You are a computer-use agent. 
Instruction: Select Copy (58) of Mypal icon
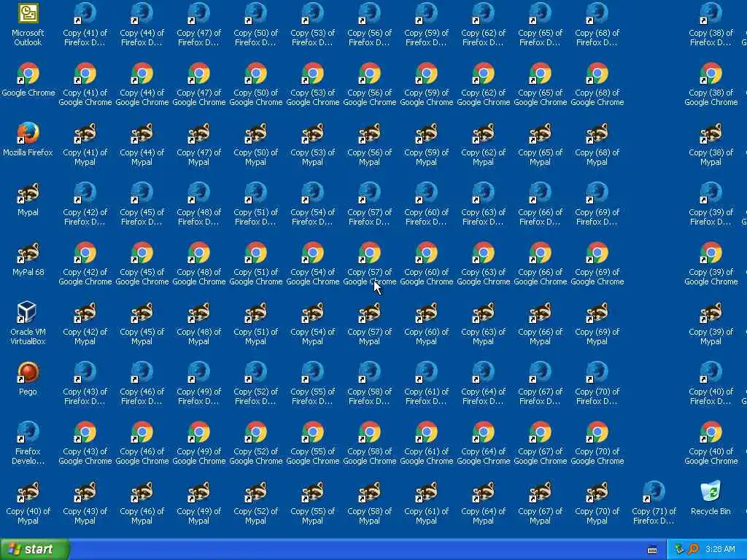[369, 492]
